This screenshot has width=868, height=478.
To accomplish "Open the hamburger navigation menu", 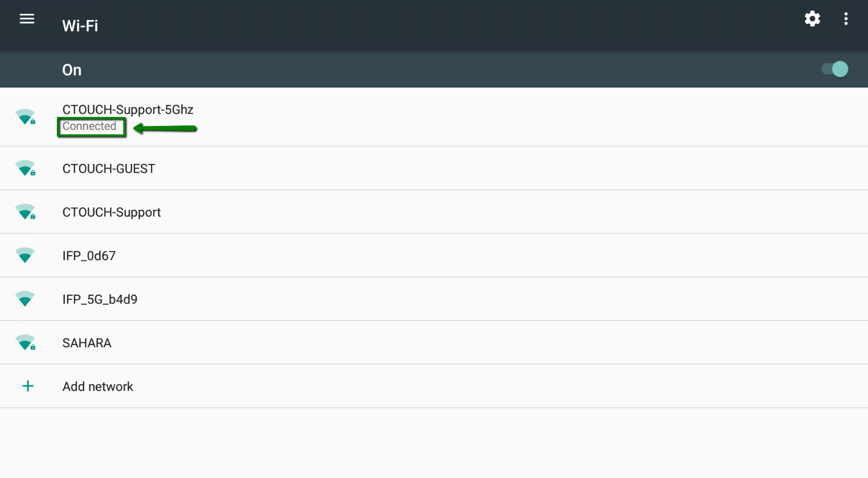I will 27,19.
